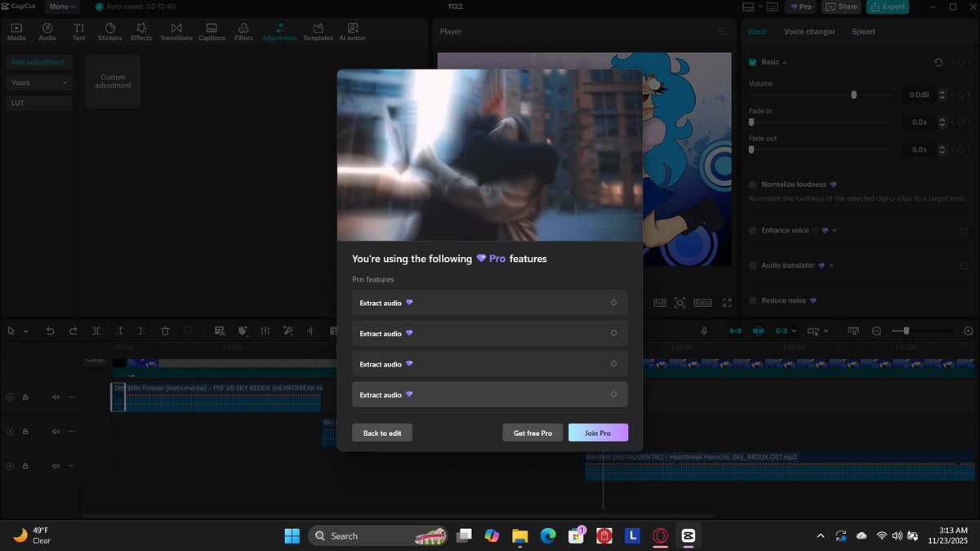980x551 pixels.
Task: Click the CapCut icon in Windows taskbar
Action: [x=688, y=535]
